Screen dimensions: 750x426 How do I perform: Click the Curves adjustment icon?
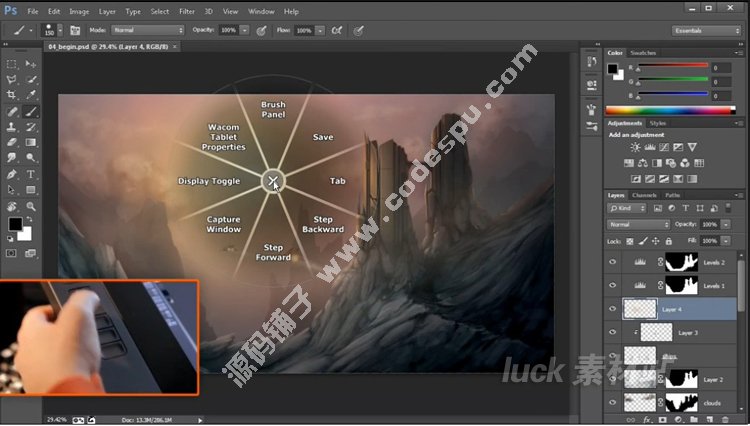click(664, 147)
